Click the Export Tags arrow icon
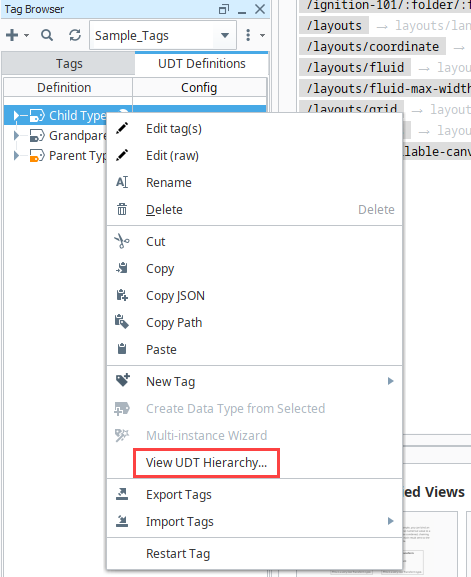Screen dimensions: 471x577 click(x=122, y=494)
